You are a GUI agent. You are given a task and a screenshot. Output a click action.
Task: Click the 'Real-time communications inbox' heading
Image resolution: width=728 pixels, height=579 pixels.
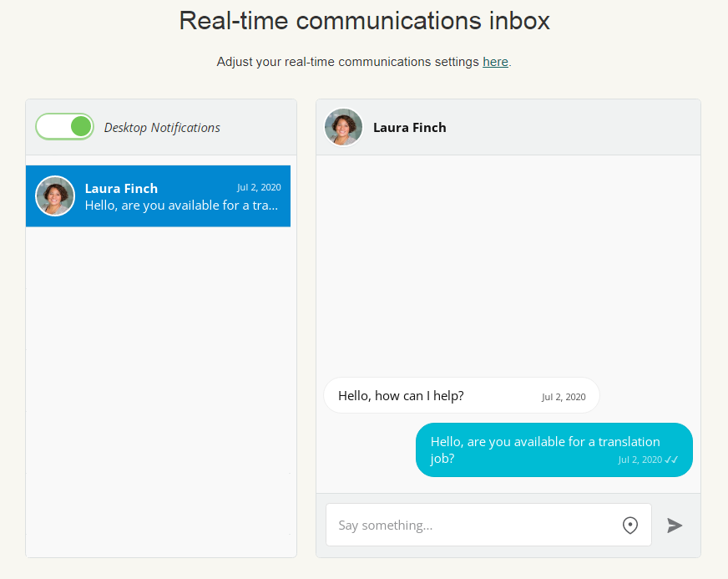(x=365, y=21)
